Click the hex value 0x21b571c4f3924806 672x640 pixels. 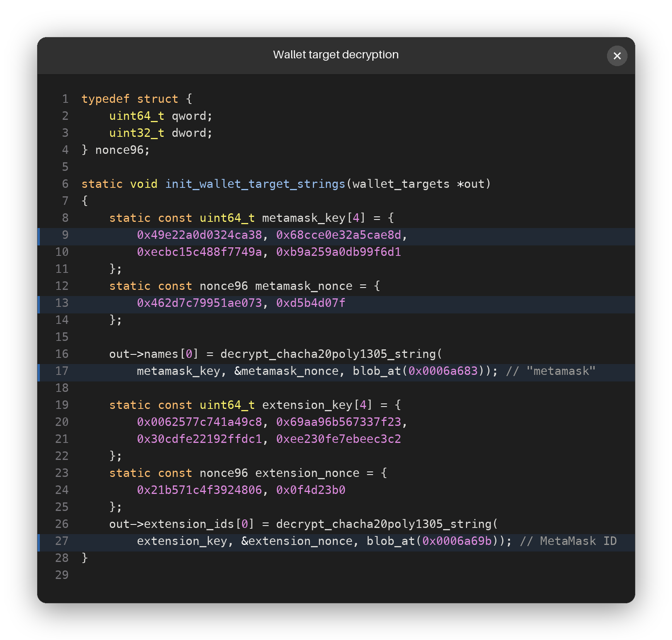pos(200,490)
